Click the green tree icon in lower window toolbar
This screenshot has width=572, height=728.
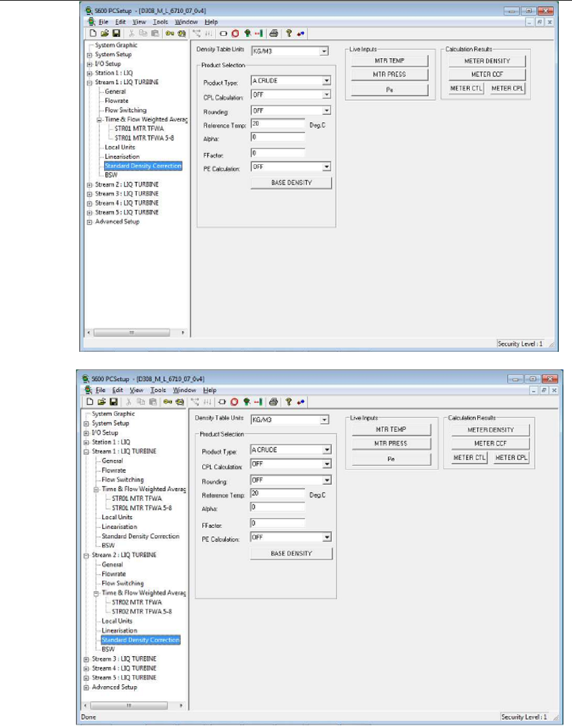click(x=247, y=402)
